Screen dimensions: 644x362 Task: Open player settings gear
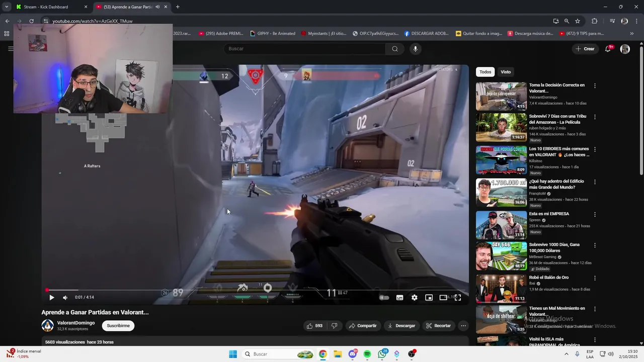pos(414,298)
